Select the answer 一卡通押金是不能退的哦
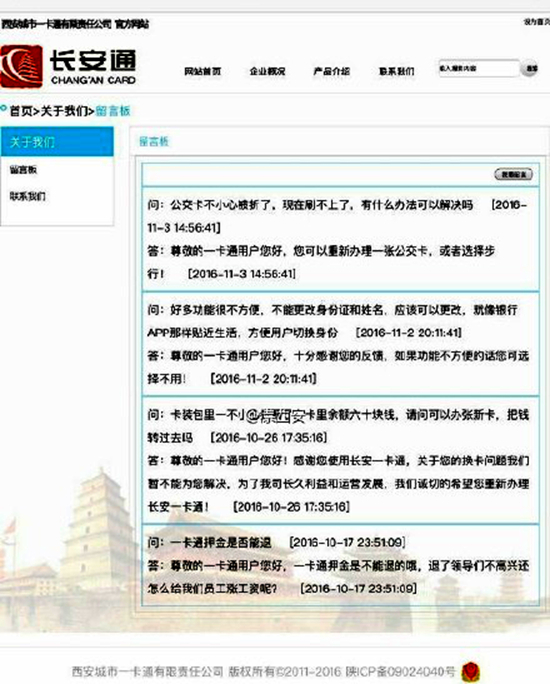The height and width of the screenshot is (684, 550). pyautogui.click(x=338, y=577)
